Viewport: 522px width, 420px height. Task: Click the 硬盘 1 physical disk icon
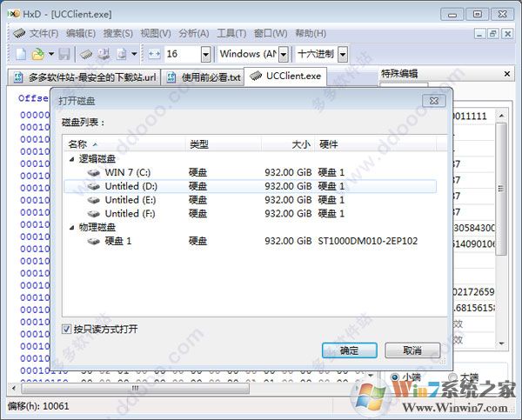tap(94, 241)
